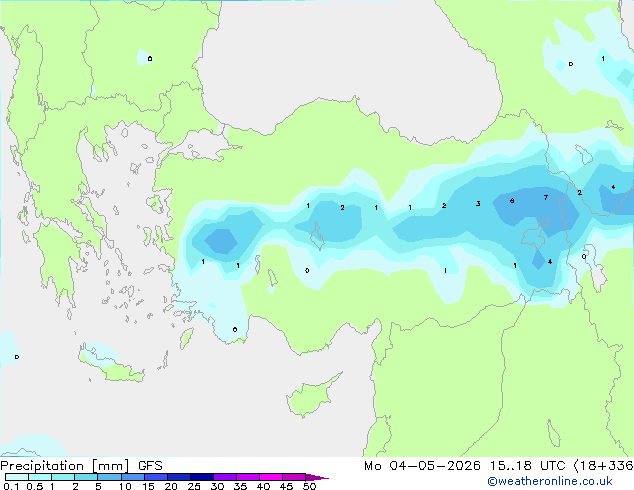Click the "(18+336" forecast offset text
This screenshot has height=490, width=634.
click(603, 466)
